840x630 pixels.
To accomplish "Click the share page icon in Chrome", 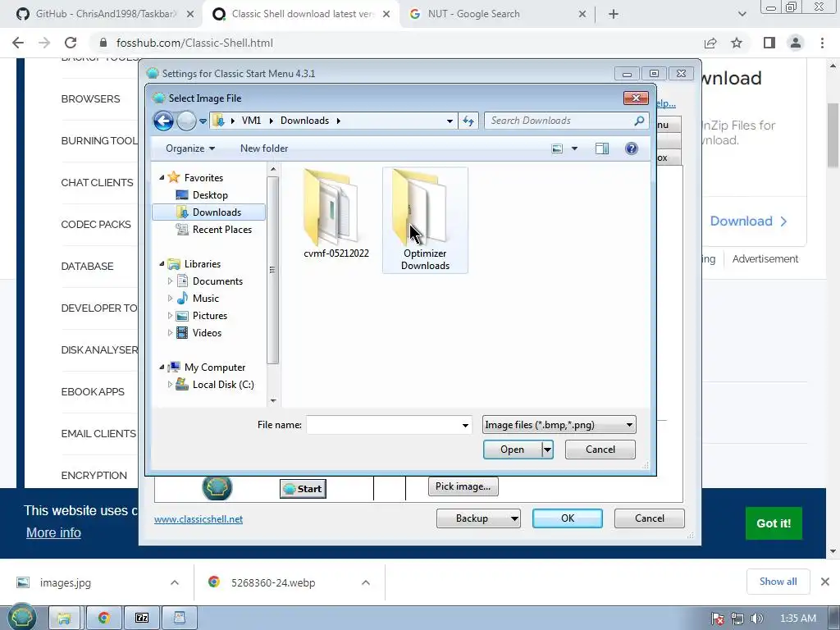I will tap(710, 43).
